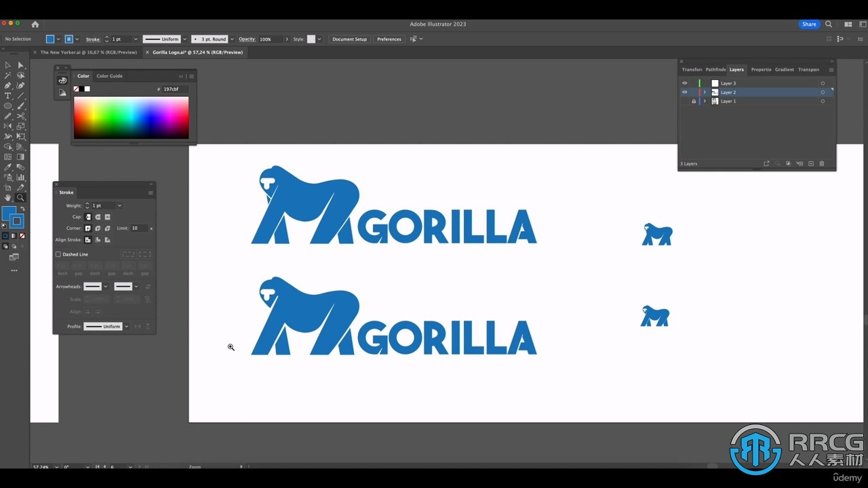Align stroke to inside option

[x=98, y=240]
